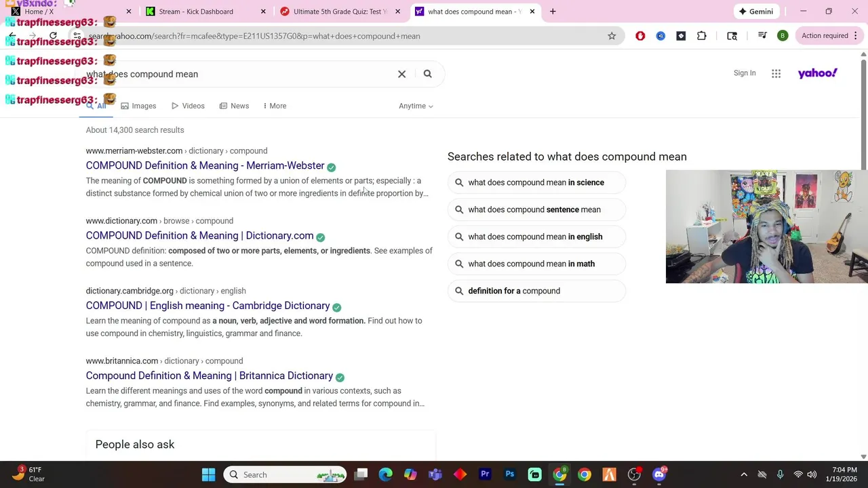
Task: Switch to the News search tab
Action: [234, 106]
